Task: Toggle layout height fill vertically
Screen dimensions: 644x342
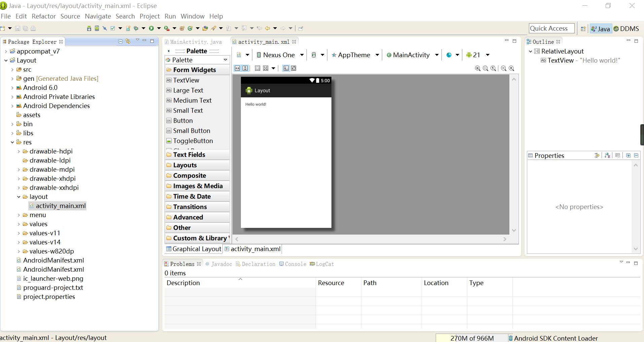Action: tap(245, 68)
